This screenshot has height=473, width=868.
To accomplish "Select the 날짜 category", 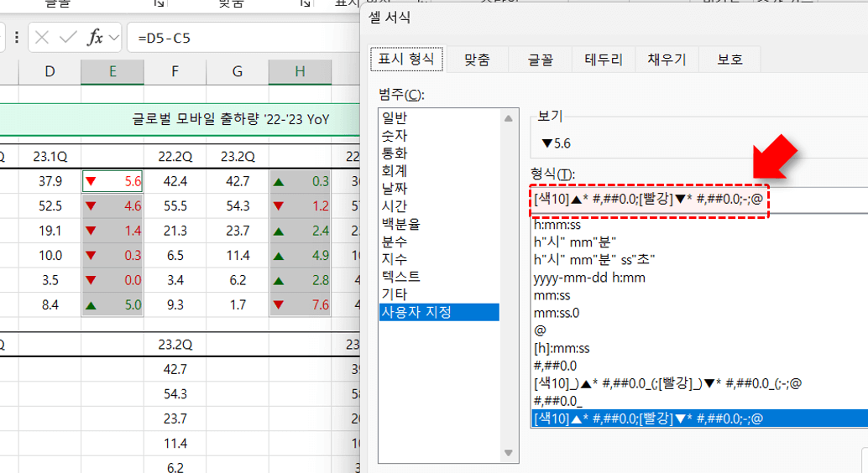I will (440, 189).
